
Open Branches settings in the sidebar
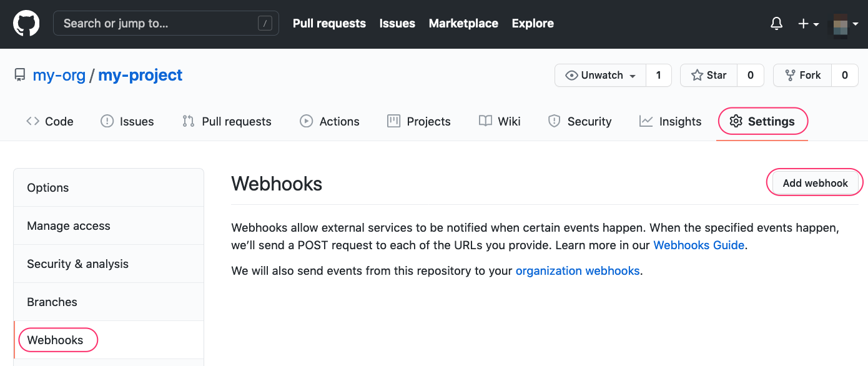52,302
